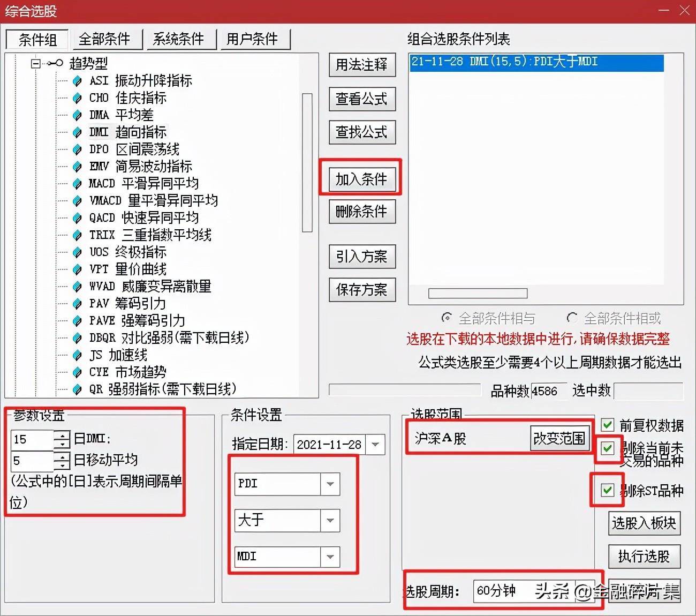Click the DPO 区间震荡线 formula icon
This screenshot has height=616, width=696.
77,149
